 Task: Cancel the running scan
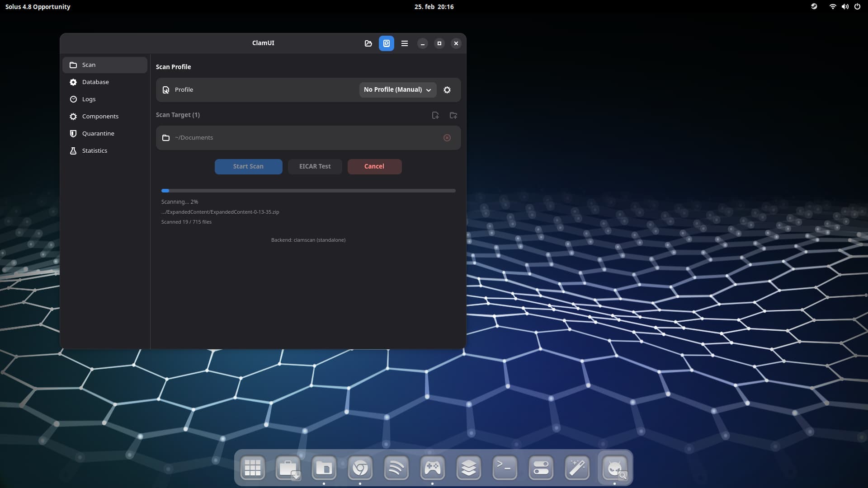tap(374, 166)
